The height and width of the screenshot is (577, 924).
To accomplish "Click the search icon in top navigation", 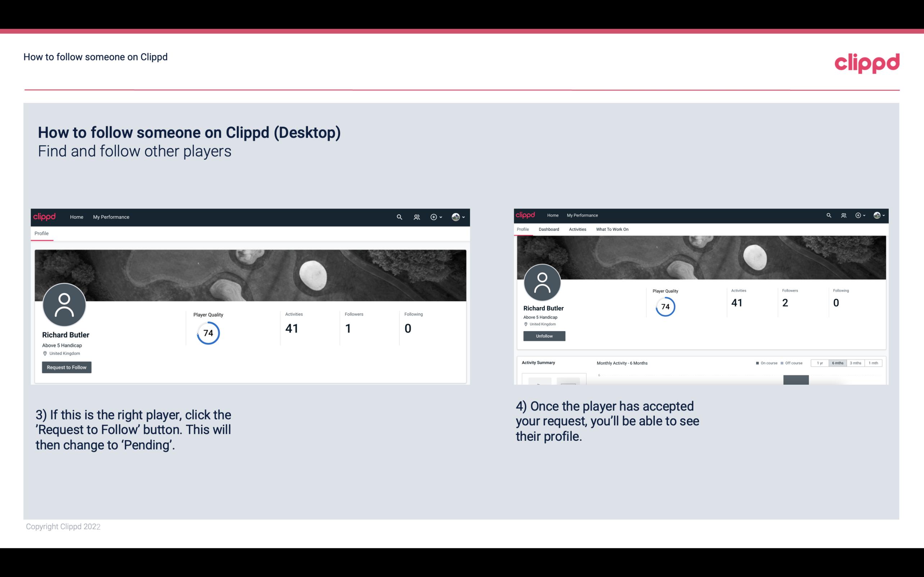I will coord(398,217).
